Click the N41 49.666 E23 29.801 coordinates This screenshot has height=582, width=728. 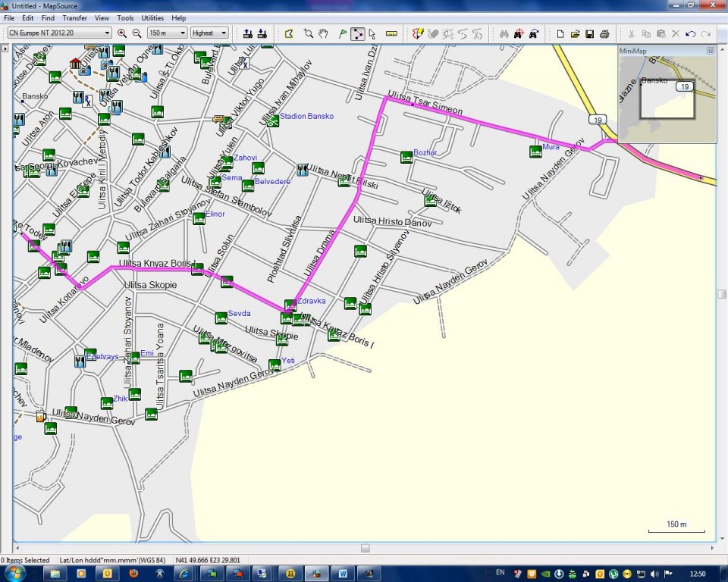click(x=208, y=560)
